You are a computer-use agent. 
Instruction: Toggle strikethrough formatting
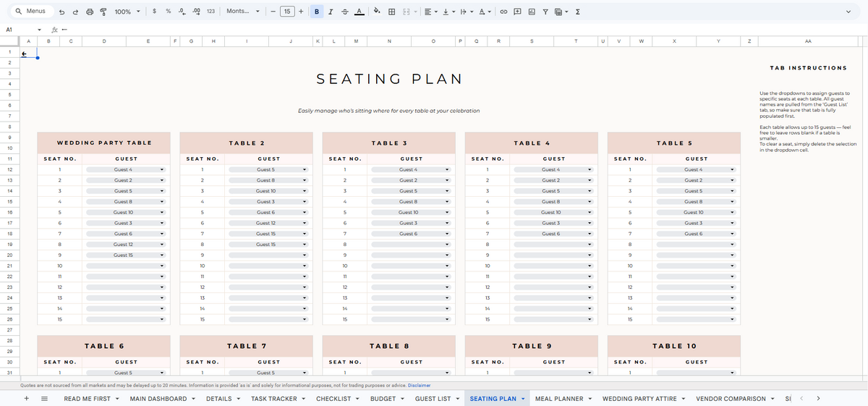(x=344, y=12)
